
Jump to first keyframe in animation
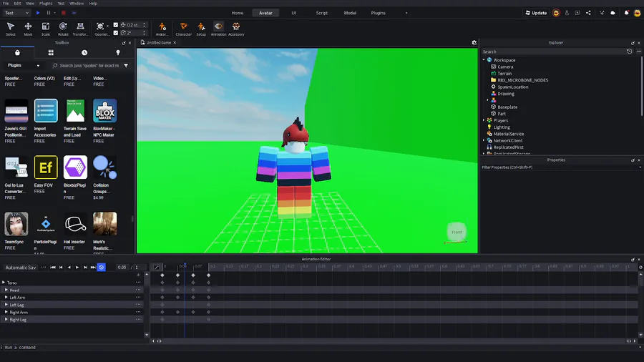click(x=53, y=267)
